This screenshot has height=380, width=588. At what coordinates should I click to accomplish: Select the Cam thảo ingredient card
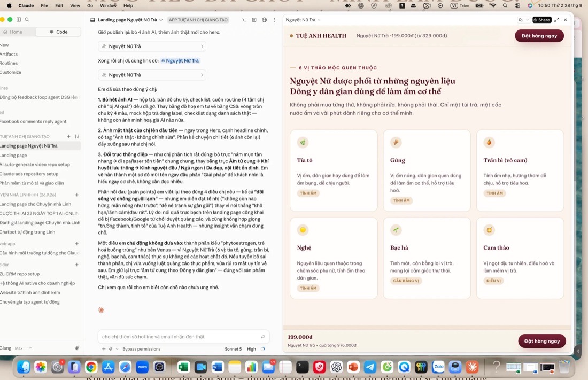click(520, 258)
